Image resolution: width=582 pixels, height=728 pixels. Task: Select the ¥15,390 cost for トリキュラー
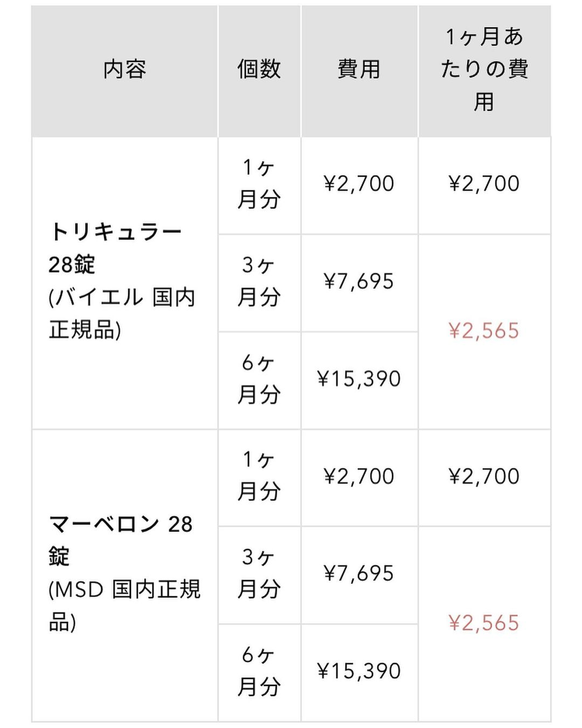pos(359,379)
